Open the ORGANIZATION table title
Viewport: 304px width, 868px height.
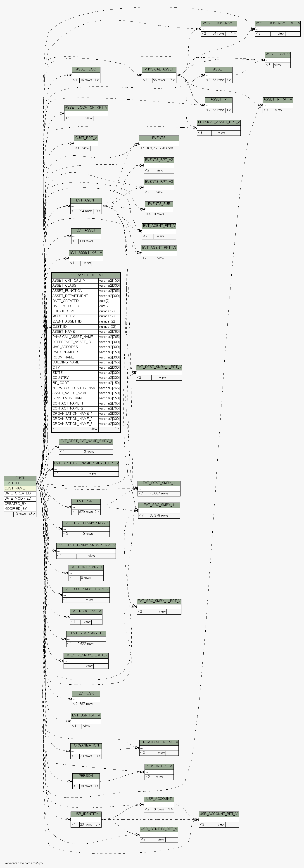pyautogui.click(x=86, y=745)
